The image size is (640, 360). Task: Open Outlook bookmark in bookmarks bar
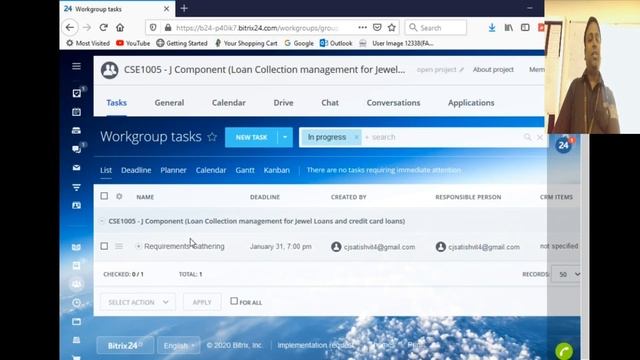click(x=336, y=43)
